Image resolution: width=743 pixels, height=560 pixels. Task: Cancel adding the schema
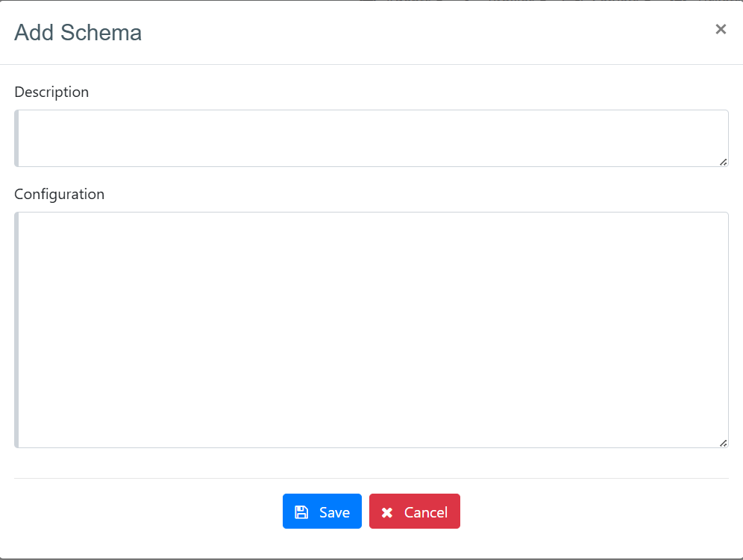tap(415, 512)
